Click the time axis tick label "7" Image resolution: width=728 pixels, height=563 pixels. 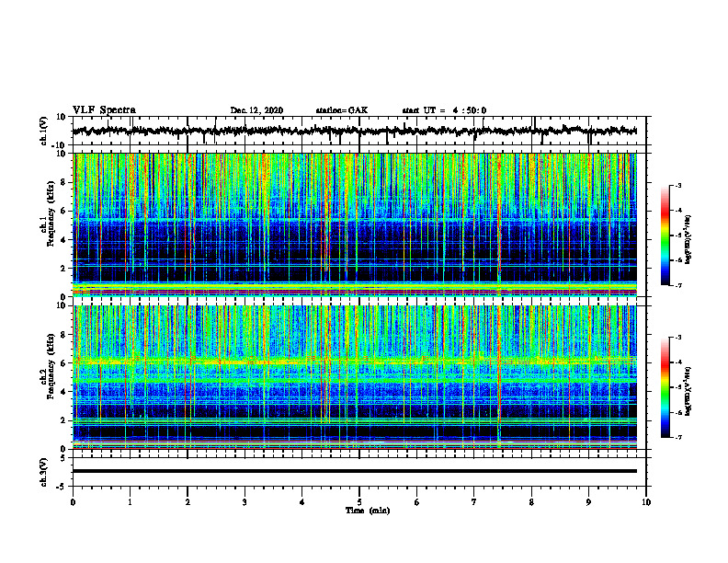tap(474, 502)
